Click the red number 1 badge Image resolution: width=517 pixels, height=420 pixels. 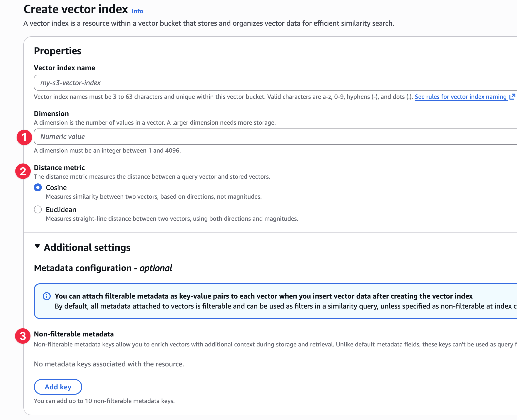tap(24, 137)
